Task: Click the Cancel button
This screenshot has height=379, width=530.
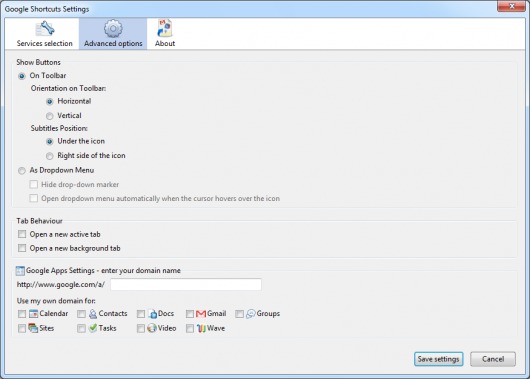Action: point(493,359)
